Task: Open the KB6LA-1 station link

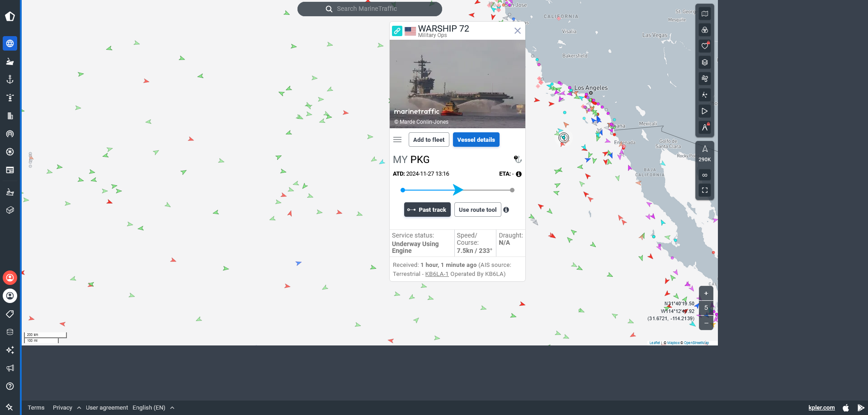Action: click(437, 274)
